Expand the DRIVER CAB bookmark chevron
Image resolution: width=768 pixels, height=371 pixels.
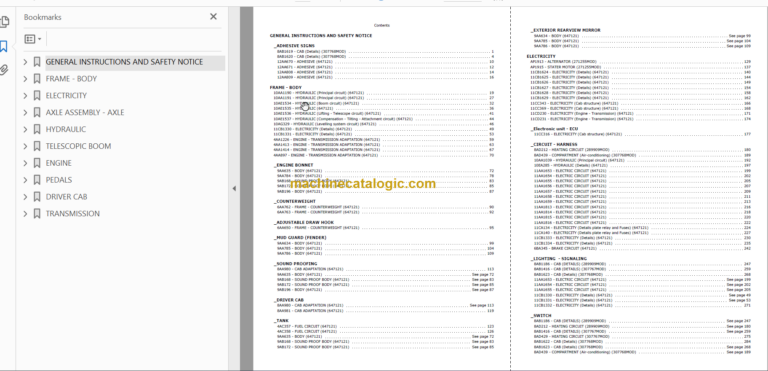coord(25,197)
